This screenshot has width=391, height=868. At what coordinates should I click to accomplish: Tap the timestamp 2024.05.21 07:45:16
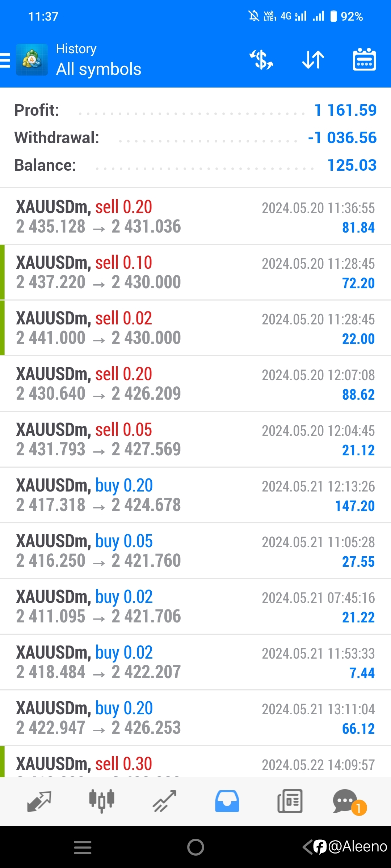point(318,598)
